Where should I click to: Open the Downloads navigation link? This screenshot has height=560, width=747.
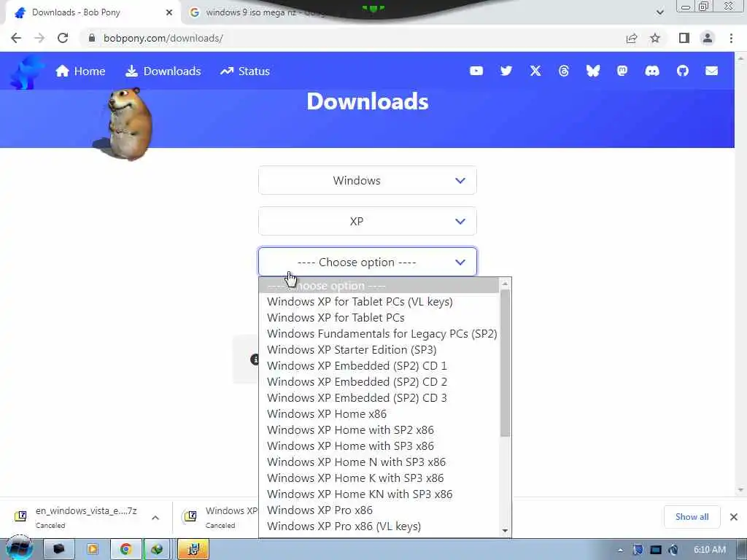163,71
